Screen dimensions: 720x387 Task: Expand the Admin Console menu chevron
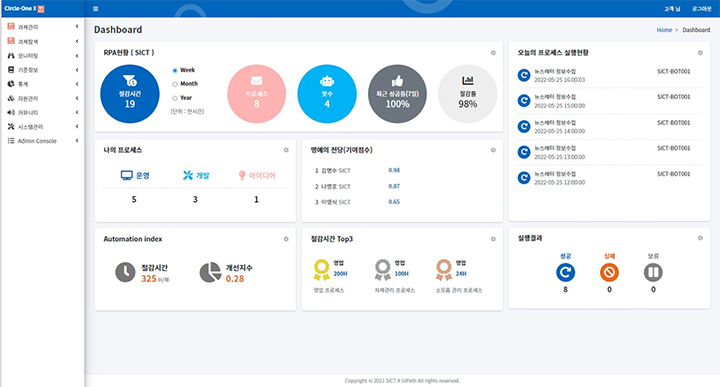[x=77, y=140]
